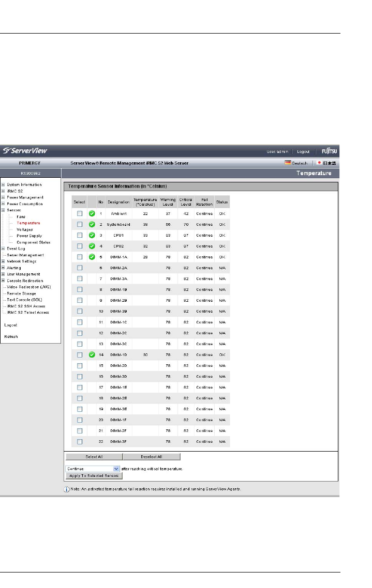Viewport: 372px width, 588px height.
Task: Expand the Alerting tree node
Action: pyautogui.click(x=3, y=268)
